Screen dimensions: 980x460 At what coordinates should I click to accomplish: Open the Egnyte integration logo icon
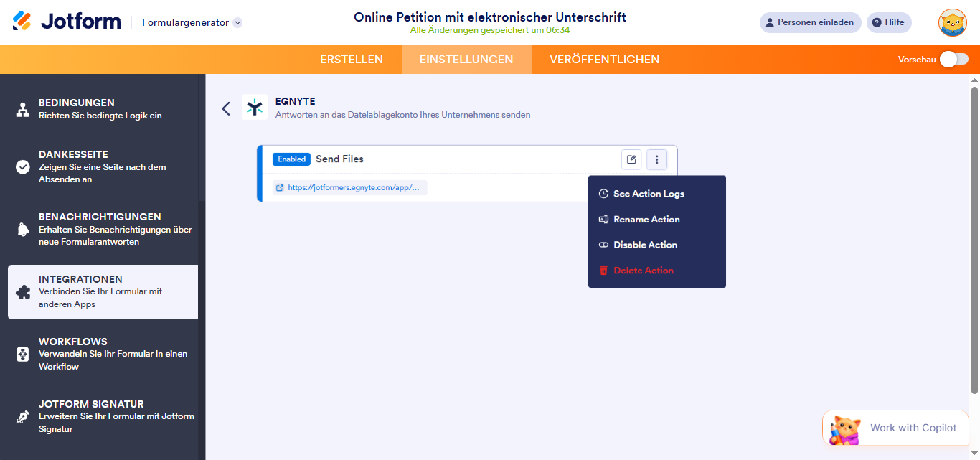pos(255,108)
